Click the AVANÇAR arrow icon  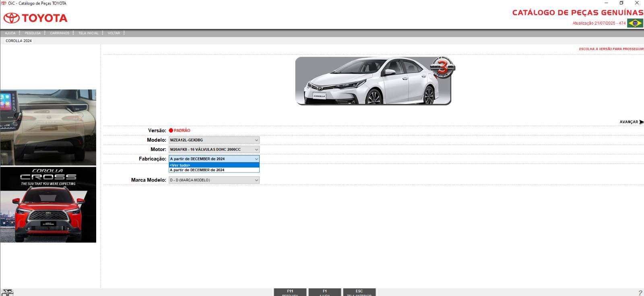[x=641, y=122]
